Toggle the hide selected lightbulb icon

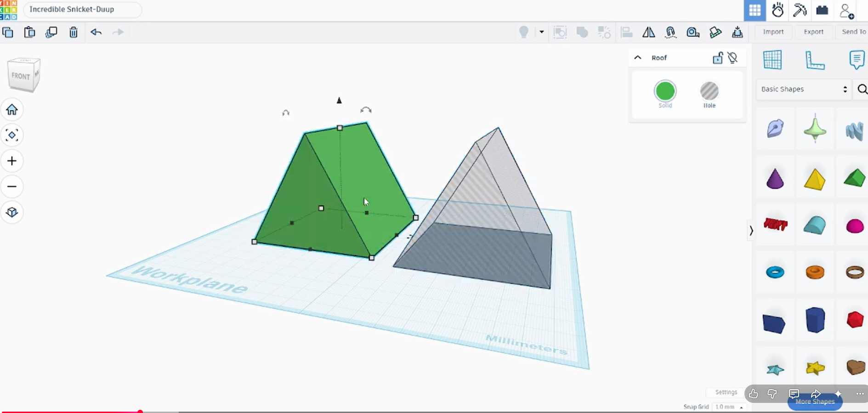tap(733, 58)
